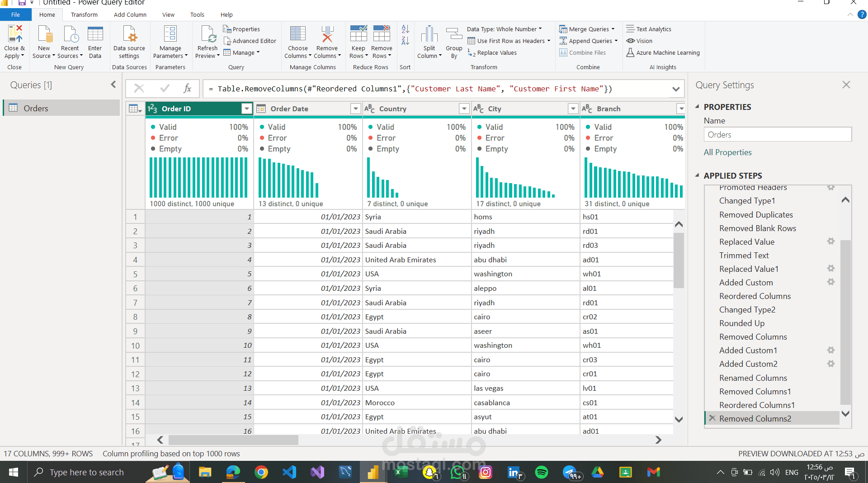Open Spotify from the taskbar

[541, 472]
